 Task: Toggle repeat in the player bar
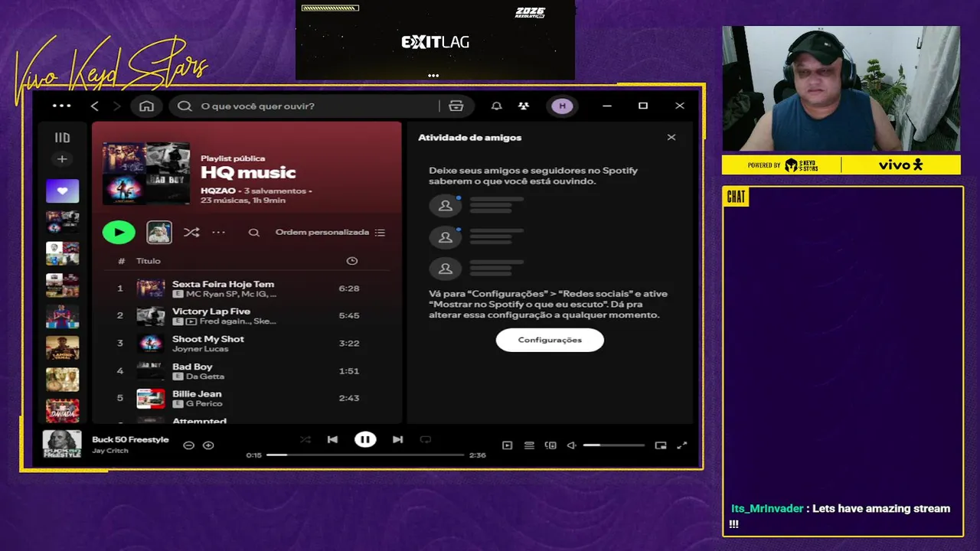coord(426,439)
